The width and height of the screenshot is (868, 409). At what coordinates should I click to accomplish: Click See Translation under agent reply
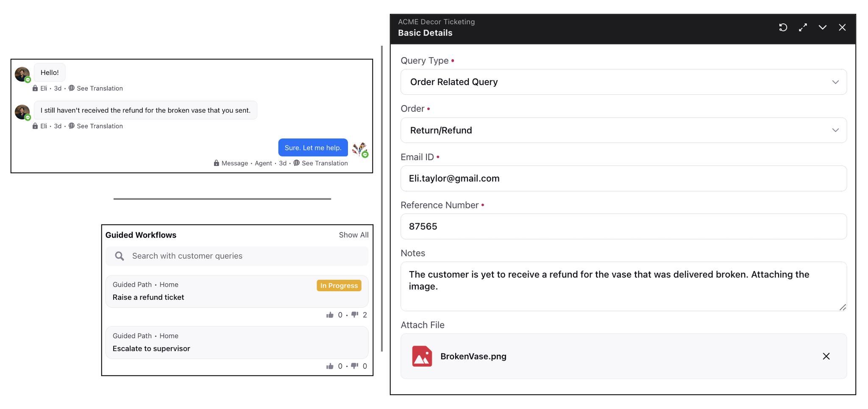[x=325, y=163]
